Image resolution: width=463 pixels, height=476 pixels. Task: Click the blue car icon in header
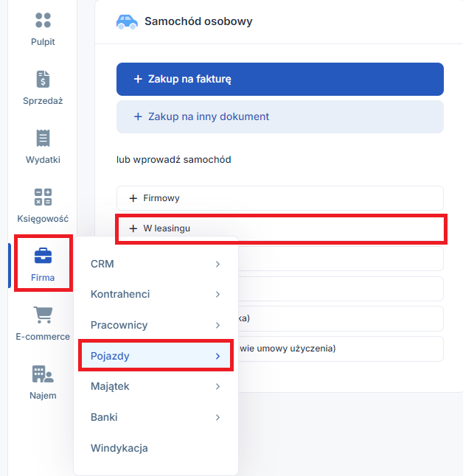click(x=127, y=22)
